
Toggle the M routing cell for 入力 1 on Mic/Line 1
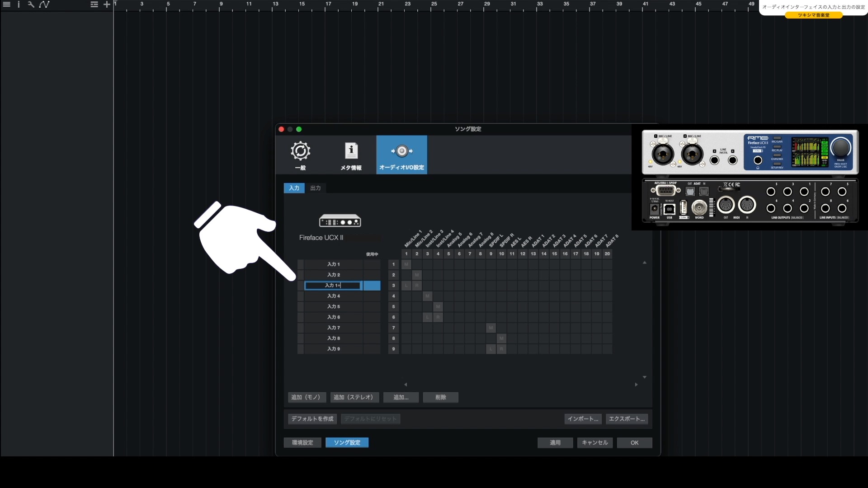click(x=406, y=264)
